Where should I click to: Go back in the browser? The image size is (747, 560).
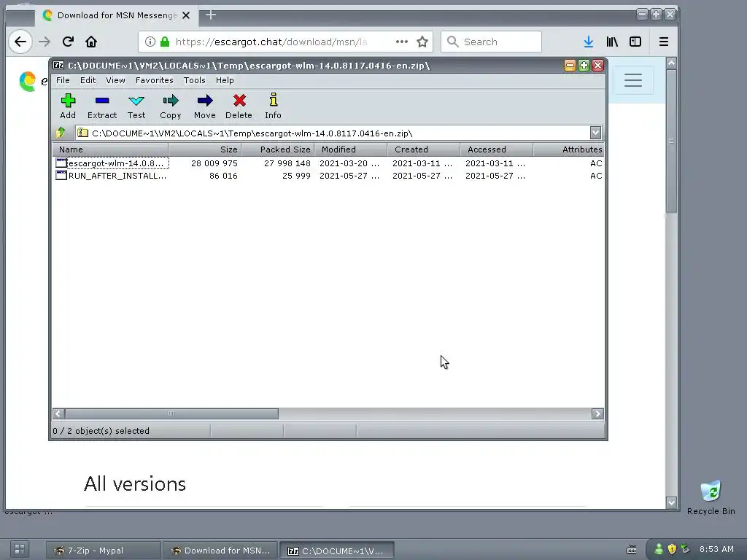coord(20,42)
